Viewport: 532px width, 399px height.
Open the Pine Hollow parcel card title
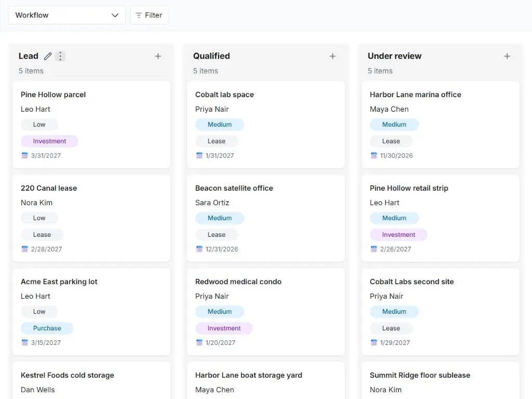54,95
